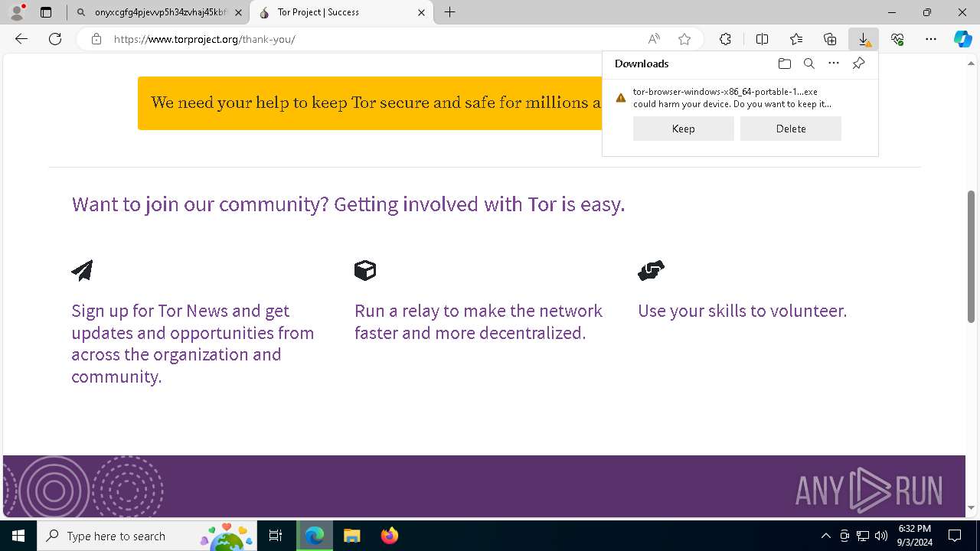Switch to the onyx search tab
The width and height of the screenshot is (980, 551).
(x=158, y=12)
